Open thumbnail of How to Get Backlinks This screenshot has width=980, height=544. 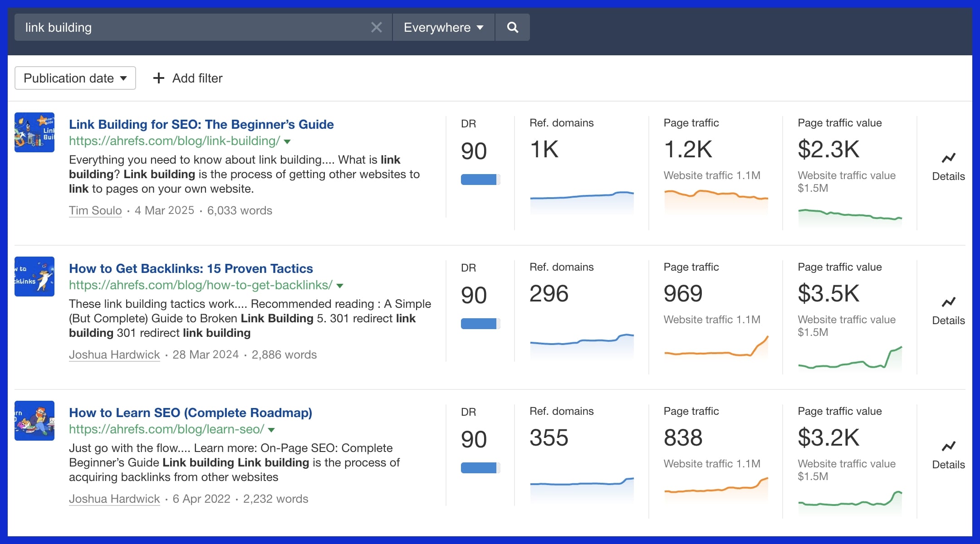click(34, 277)
